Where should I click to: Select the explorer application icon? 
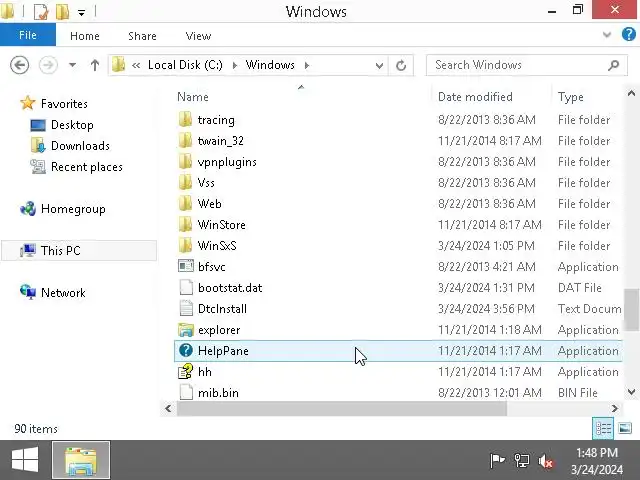tap(186, 330)
